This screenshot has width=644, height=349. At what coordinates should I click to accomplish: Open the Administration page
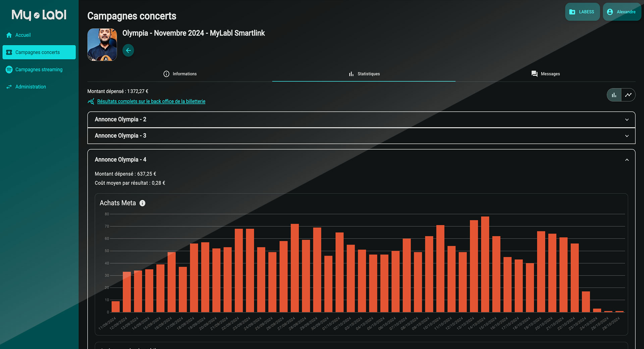31,87
